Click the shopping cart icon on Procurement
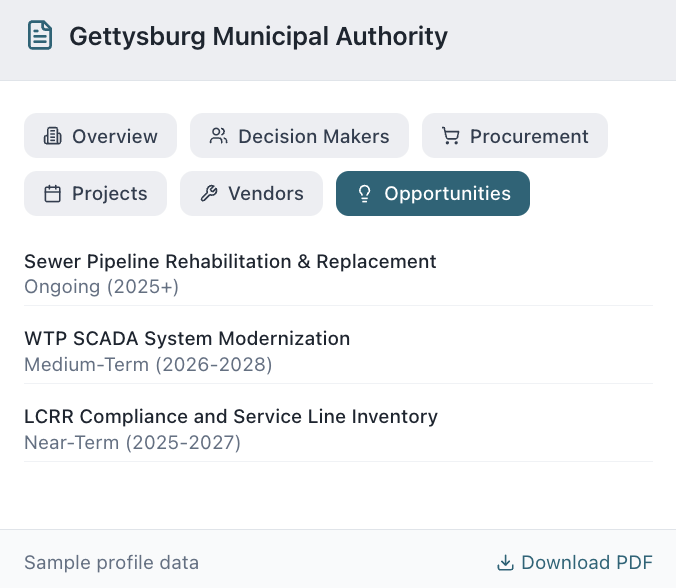The height and width of the screenshot is (588, 676). (x=450, y=136)
